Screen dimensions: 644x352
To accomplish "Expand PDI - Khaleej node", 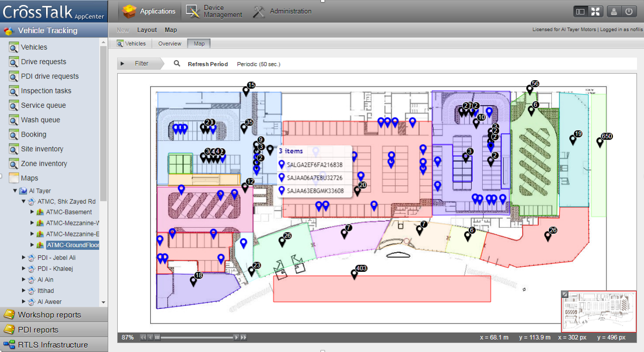I will click(24, 268).
